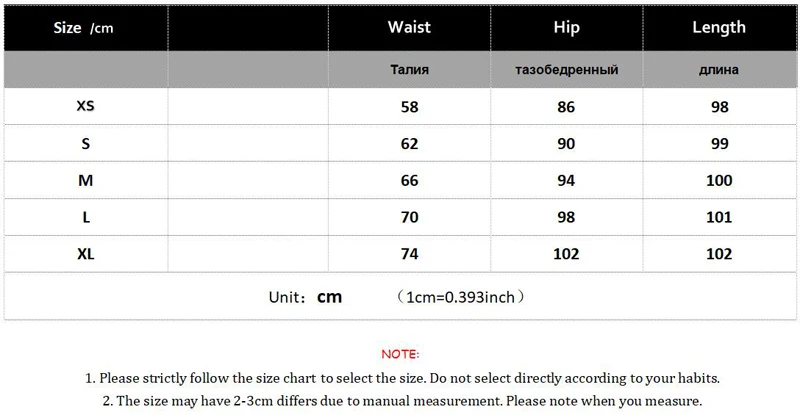Click the Waist column header
The height and width of the screenshot is (415, 800).
click(x=409, y=27)
